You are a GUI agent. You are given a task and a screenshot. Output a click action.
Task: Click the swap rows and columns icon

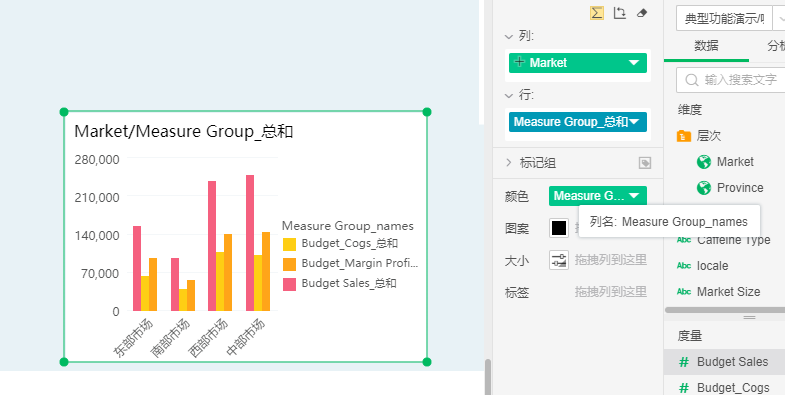coord(620,13)
